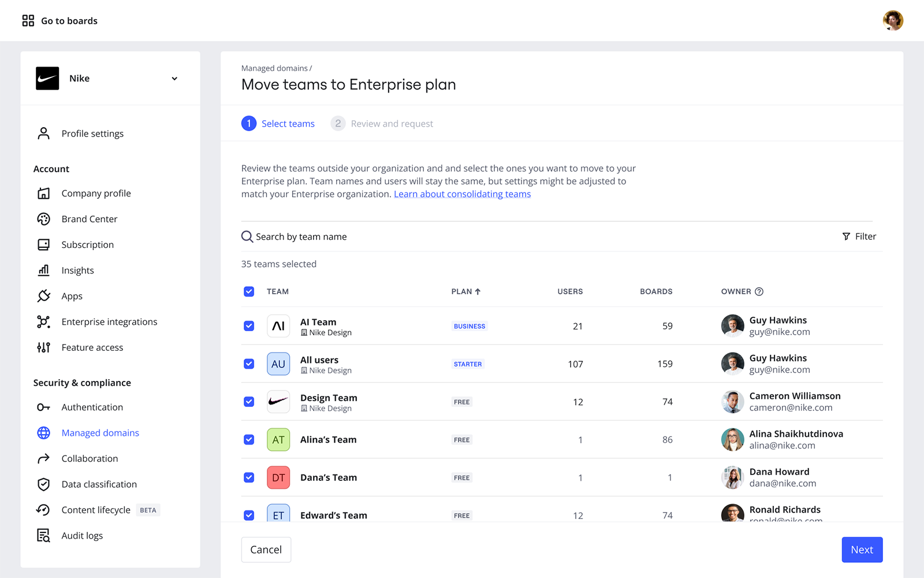The height and width of the screenshot is (578, 924).
Task: Open the Filter options
Action: tap(859, 236)
